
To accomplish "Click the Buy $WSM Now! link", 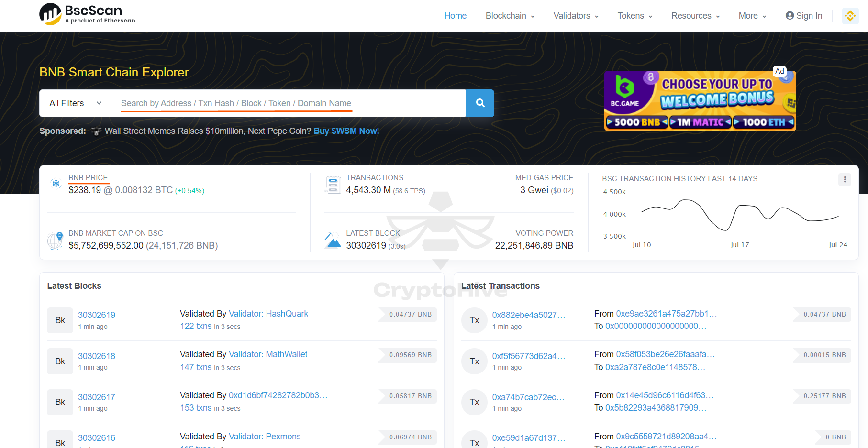I will 346,131.
